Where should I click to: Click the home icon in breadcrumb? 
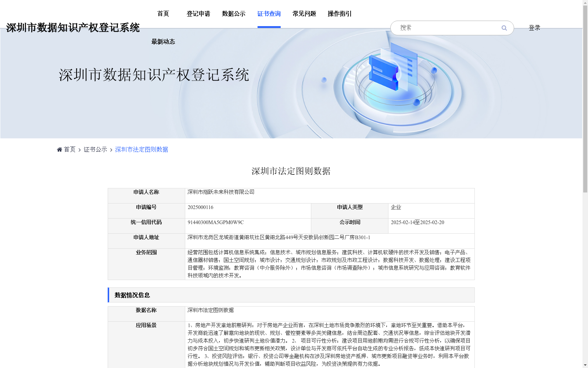click(x=60, y=149)
